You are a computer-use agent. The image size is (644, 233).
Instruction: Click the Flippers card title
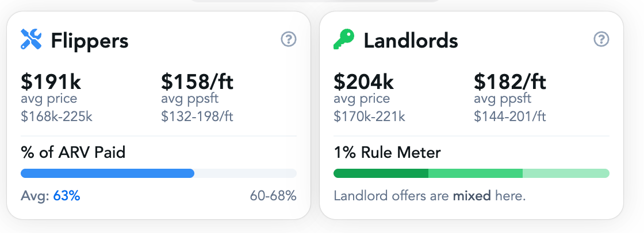90,41
